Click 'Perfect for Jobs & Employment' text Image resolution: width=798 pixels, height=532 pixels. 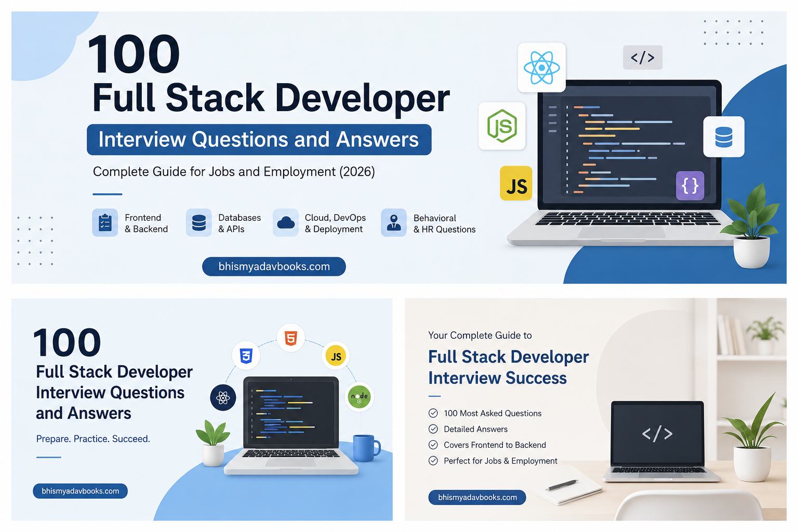point(500,461)
